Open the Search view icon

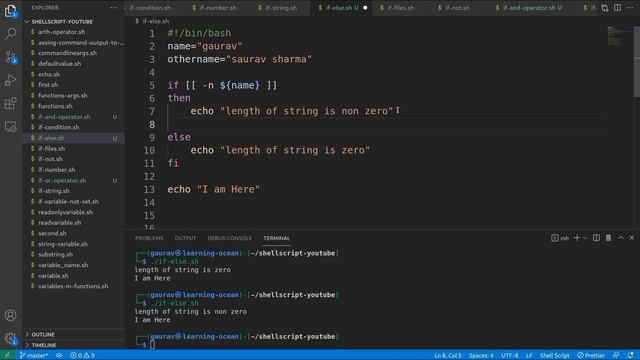coord(11,34)
